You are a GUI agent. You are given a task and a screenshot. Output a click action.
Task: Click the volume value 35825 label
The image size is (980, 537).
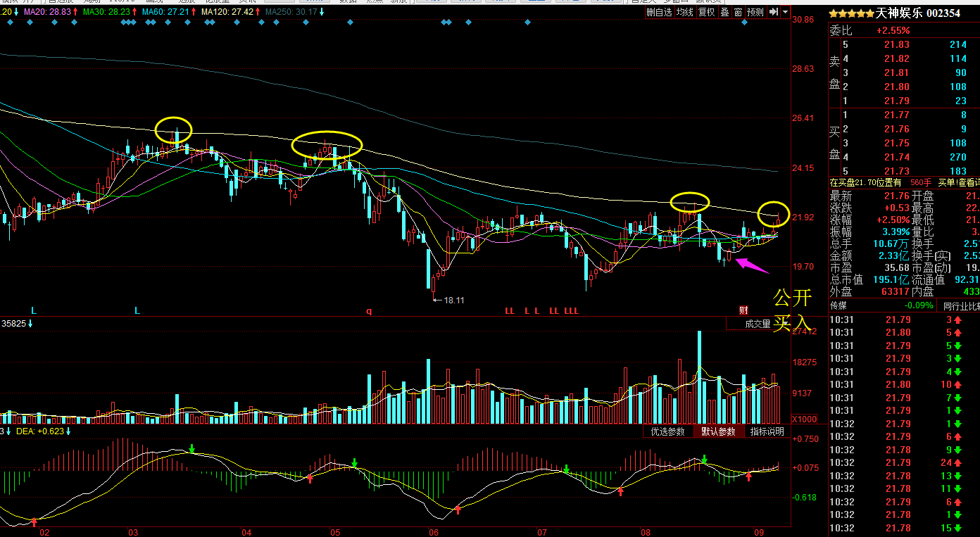pyautogui.click(x=13, y=324)
